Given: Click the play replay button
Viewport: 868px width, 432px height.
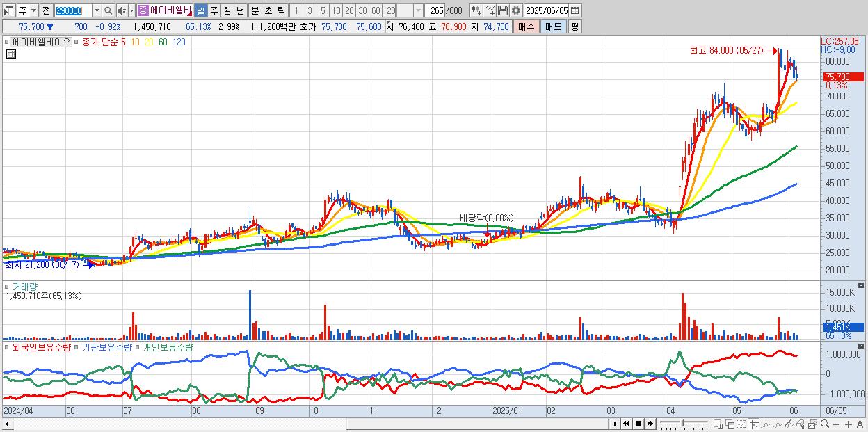Looking at the screenshot, I should tap(616, 424).
